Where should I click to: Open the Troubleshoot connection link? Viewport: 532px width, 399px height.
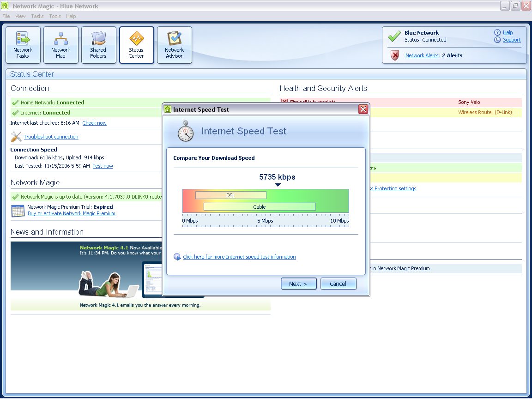point(51,137)
